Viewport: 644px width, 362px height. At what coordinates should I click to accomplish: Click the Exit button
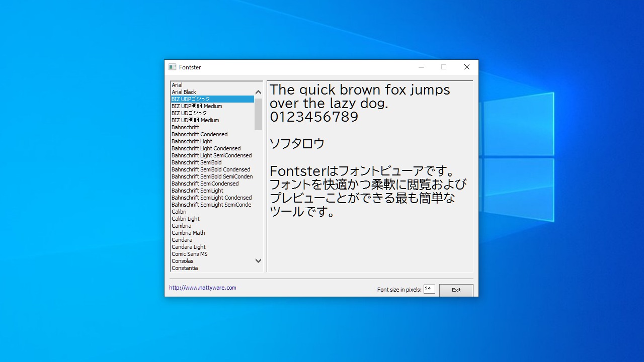click(x=456, y=290)
